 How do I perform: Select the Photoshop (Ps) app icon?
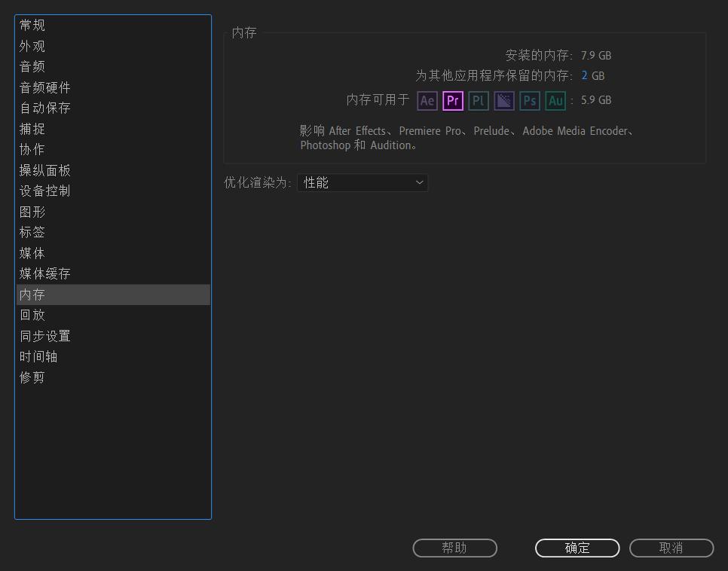click(x=529, y=100)
